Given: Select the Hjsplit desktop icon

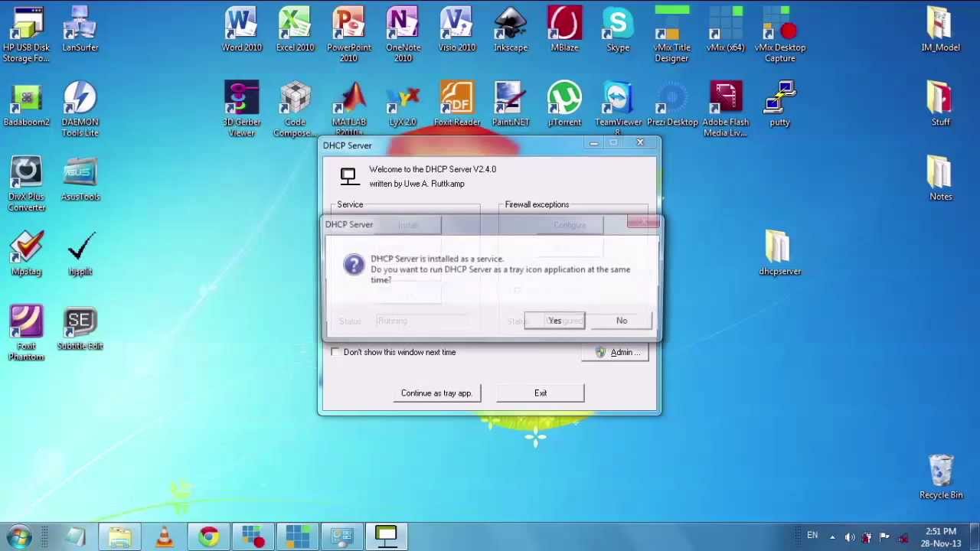Looking at the screenshot, I should 80,253.
